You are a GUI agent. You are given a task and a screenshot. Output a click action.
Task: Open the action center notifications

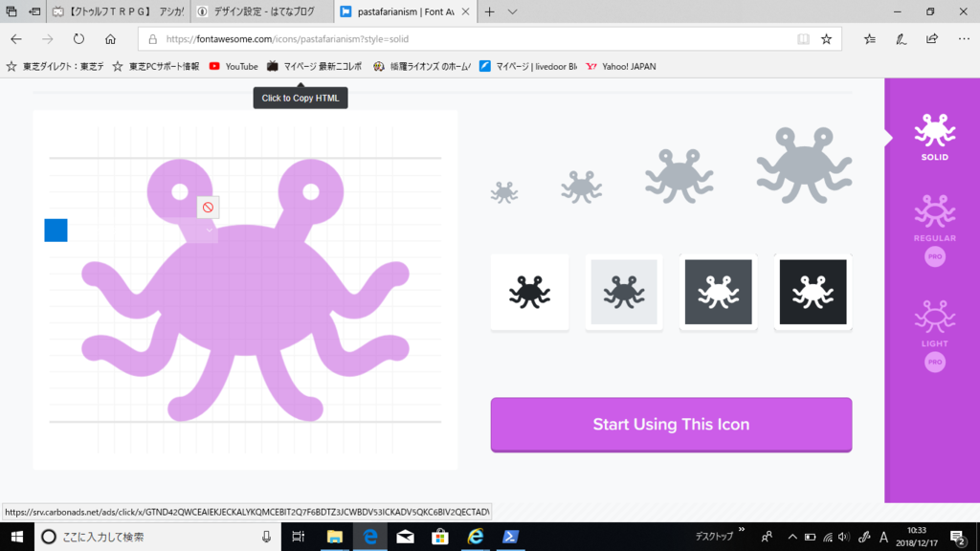pos(958,537)
